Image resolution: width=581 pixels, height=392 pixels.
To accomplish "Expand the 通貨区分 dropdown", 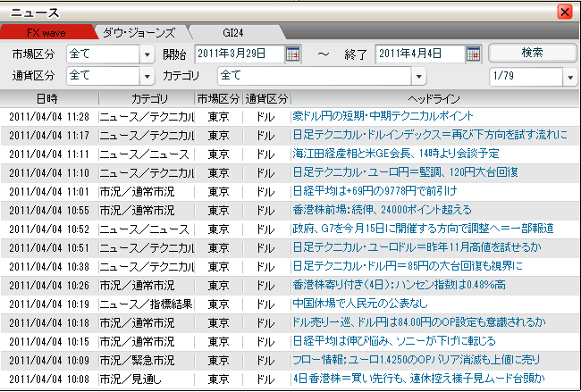I will pyautogui.click(x=147, y=76).
